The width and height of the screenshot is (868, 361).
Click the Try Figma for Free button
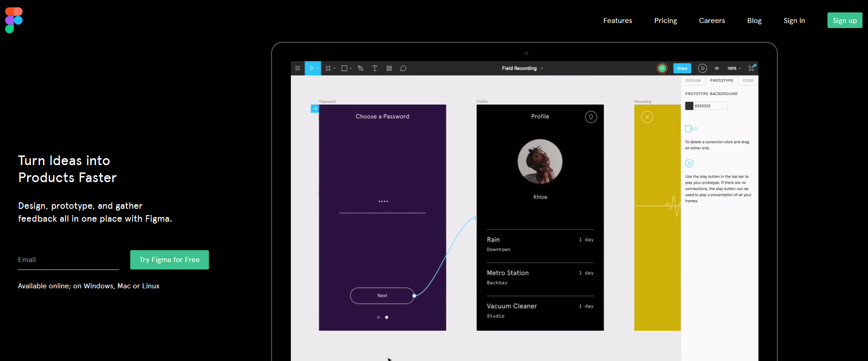click(169, 260)
